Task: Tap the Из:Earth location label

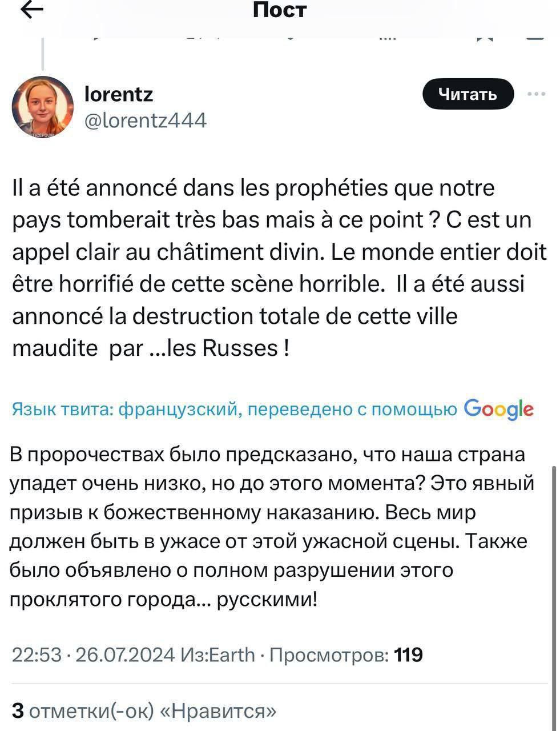Action: [x=217, y=654]
